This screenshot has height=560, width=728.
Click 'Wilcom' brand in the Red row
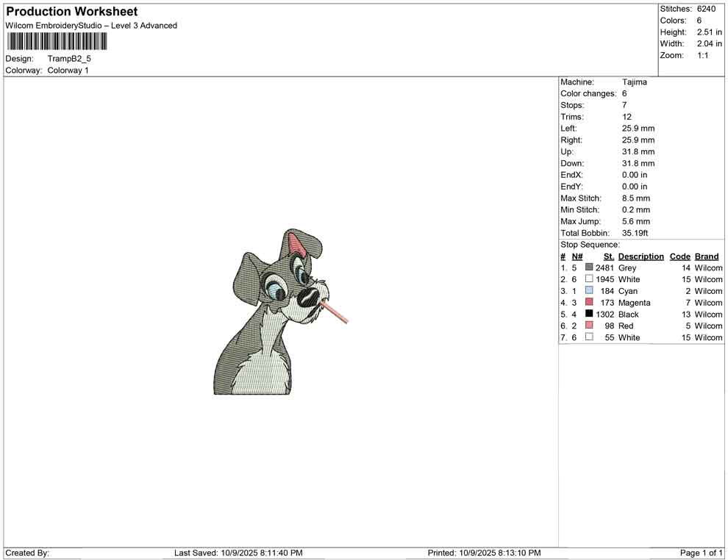tap(708, 326)
